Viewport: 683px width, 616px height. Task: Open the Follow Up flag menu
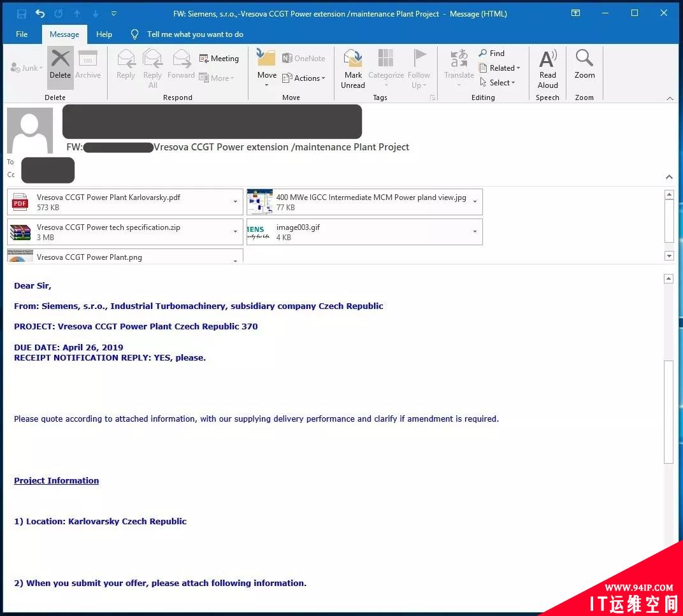click(x=419, y=68)
